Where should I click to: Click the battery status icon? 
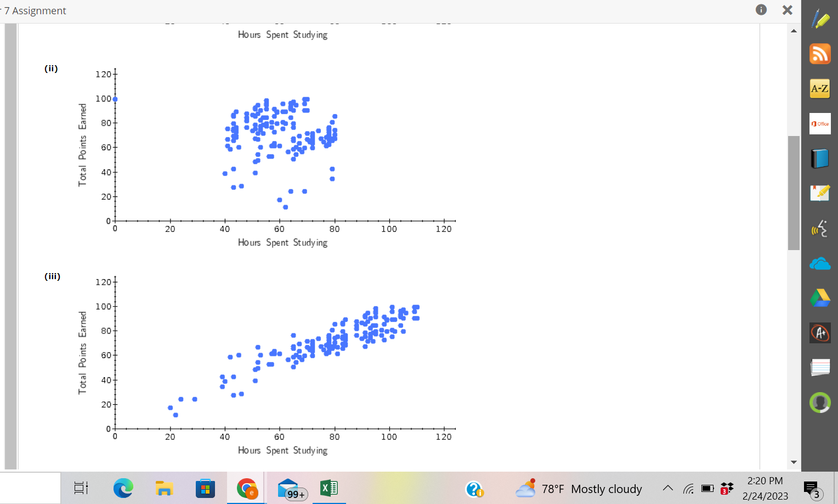[x=707, y=488]
